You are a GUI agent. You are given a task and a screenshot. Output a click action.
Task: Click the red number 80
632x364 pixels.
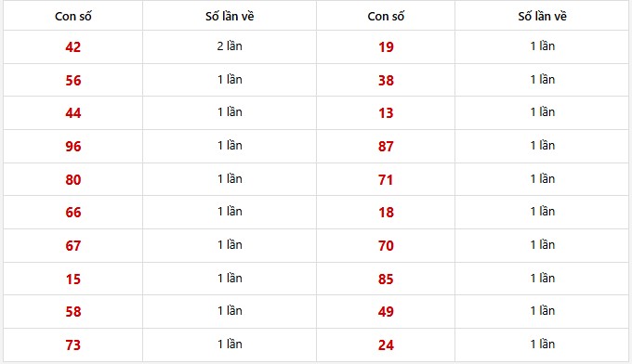[x=72, y=179]
